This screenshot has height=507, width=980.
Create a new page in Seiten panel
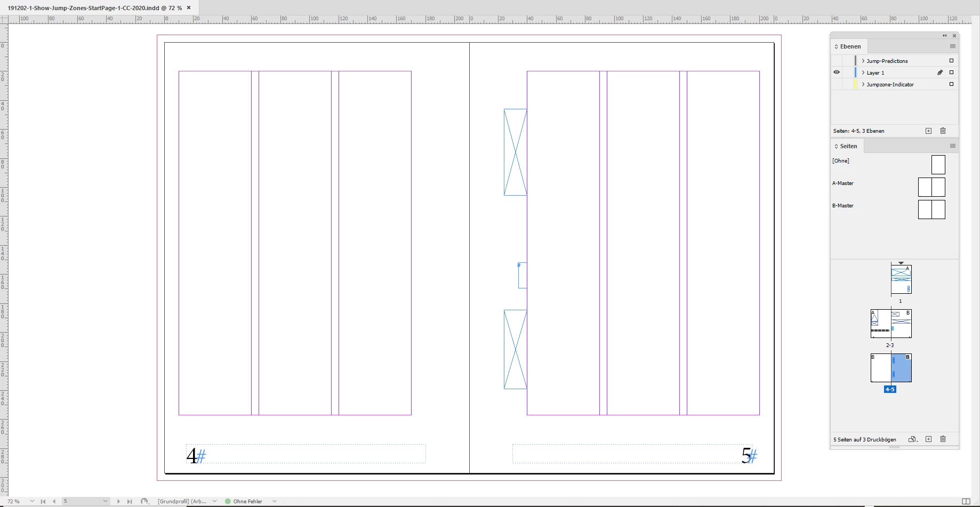click(928, 439)
